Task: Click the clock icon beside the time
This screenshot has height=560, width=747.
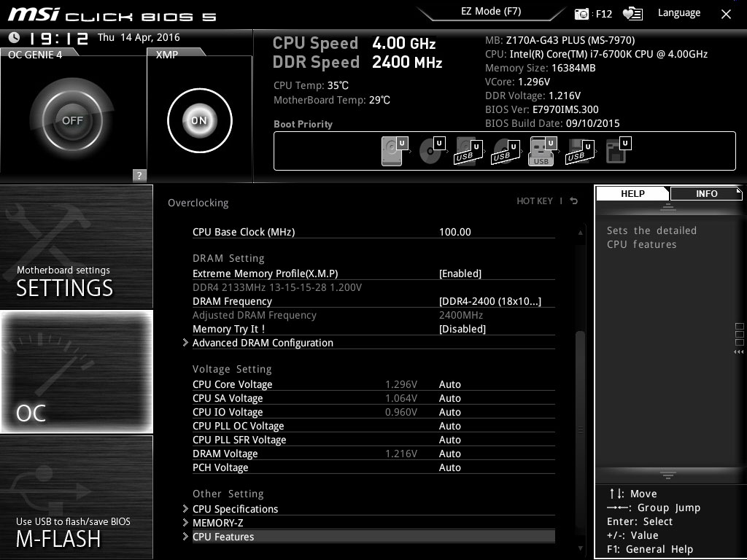Action: [15, 37]
